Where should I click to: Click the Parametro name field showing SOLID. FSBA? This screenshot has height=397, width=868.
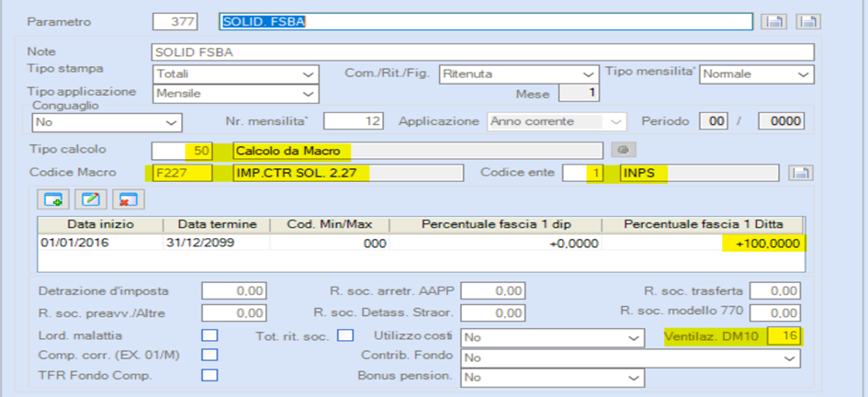point(486,21)
